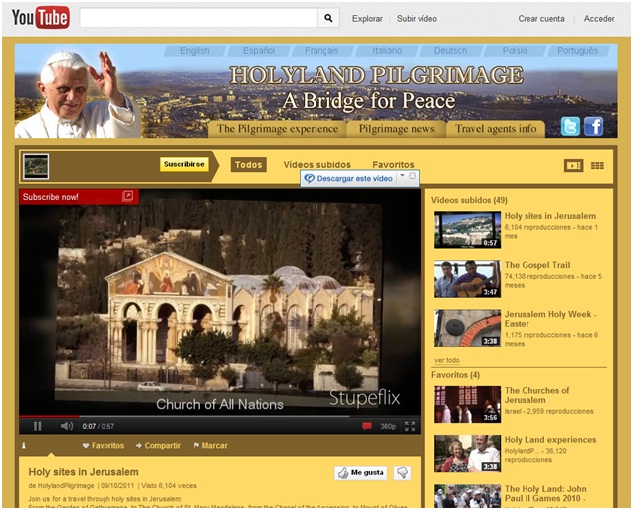Open Jerusalem Holy Week - Easter title link
The width and height of the screenshot is (636, 510).
click(x=550, y=319)
